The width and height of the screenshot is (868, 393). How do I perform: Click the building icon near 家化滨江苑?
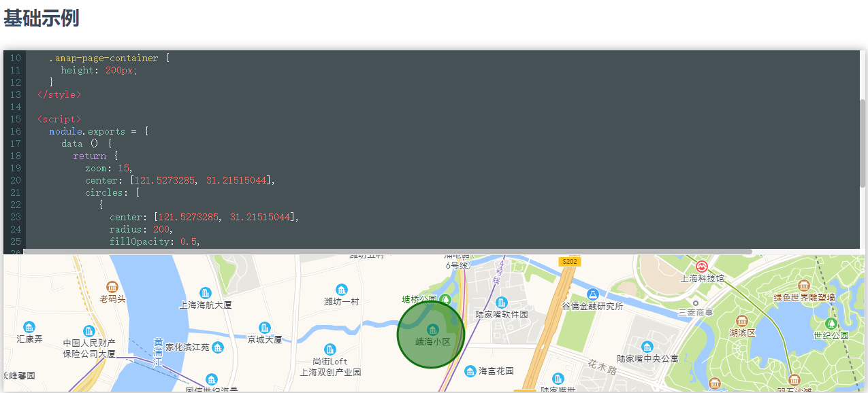(218, 347)
